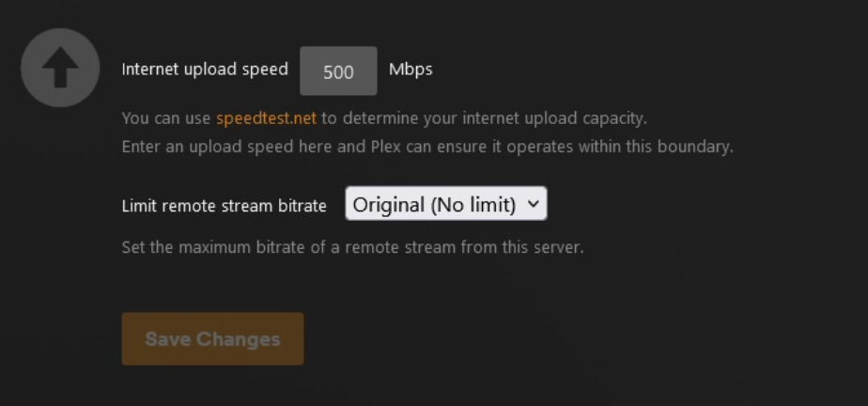Click the "Original (No limit)" option text
This screenshot has width=868, height=406.
pos(434,205)
